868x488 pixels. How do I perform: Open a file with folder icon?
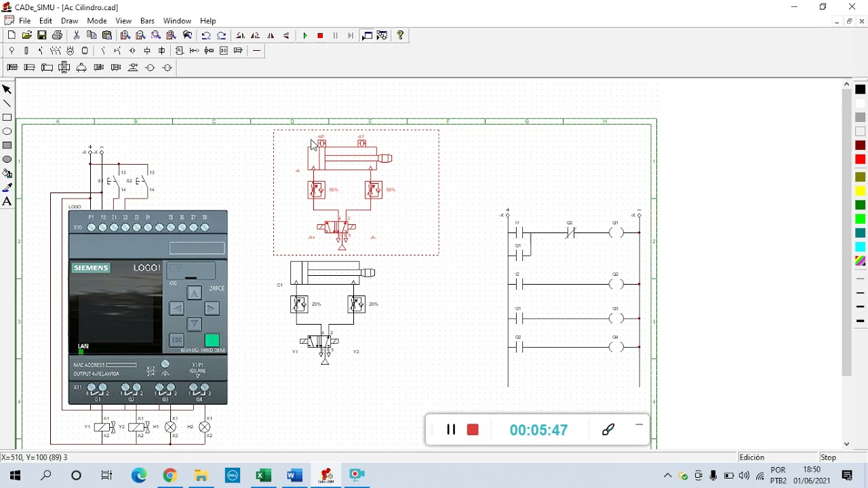tap(27, 35)
